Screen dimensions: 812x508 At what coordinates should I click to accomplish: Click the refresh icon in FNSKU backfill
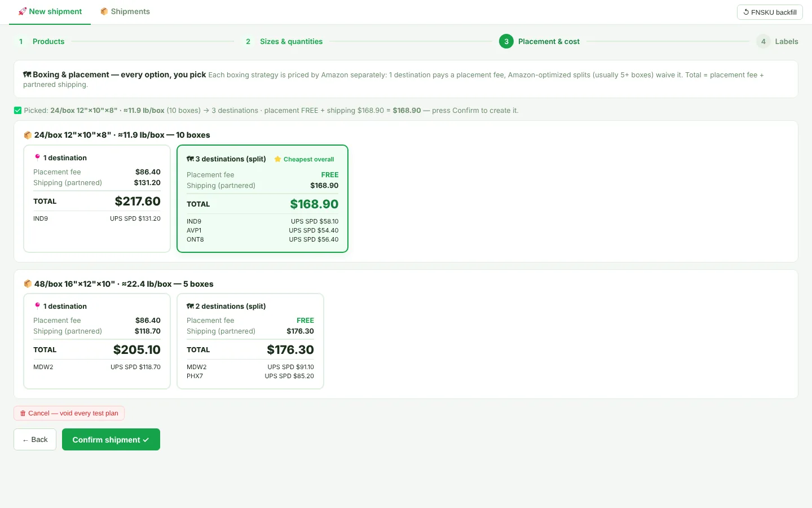pyautogui.click(x=746, y=12)
